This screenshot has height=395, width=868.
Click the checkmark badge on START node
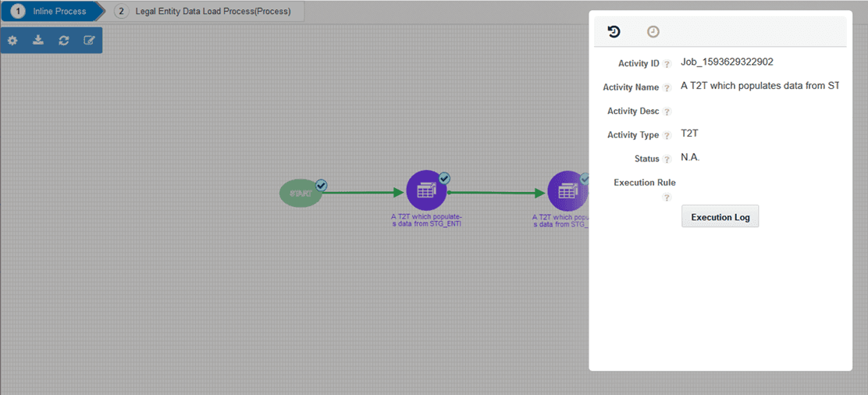pyautogui.click(x=321, y=185)
